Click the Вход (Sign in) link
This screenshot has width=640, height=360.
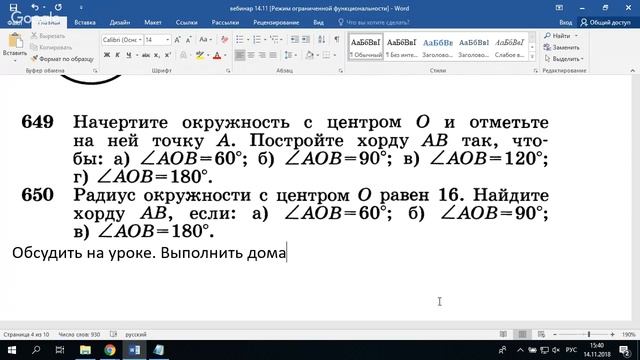click(565, 22)
